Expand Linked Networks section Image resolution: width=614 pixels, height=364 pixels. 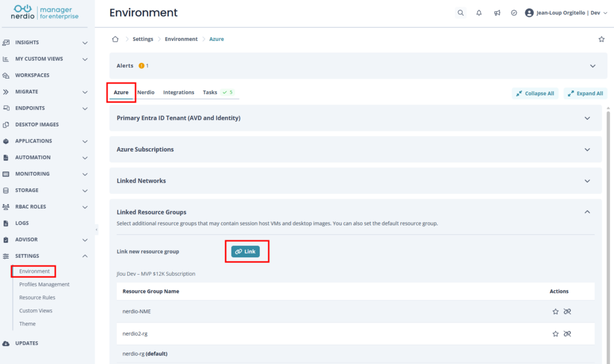pos(587,181)
